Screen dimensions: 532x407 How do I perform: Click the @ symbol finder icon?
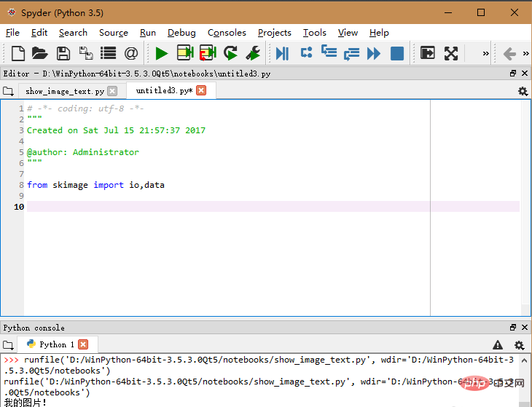tap(131, 53)
